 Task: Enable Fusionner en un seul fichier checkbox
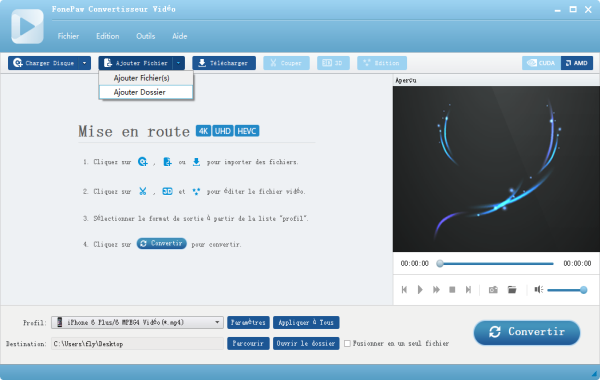click(x=347, y=344)
